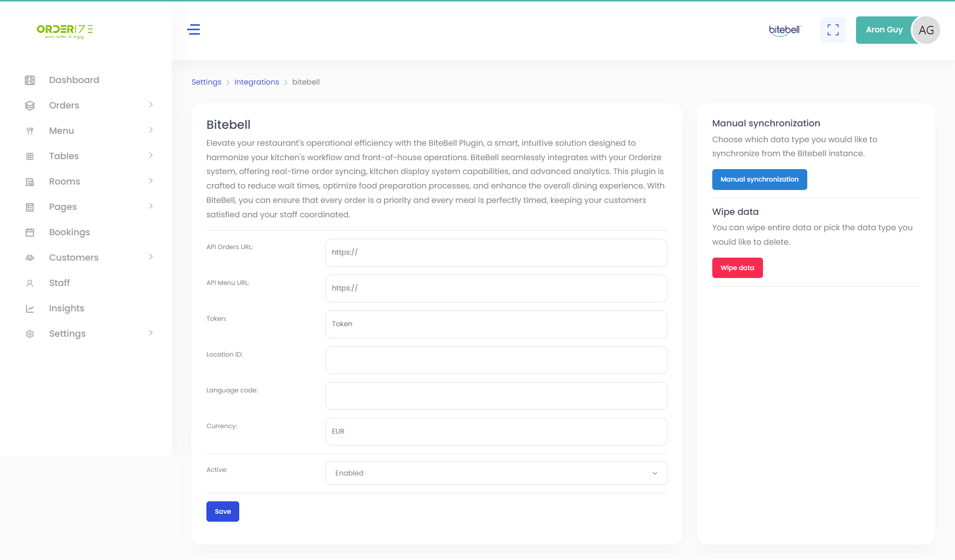Click the Orderize logo

[x=65, y=31]
